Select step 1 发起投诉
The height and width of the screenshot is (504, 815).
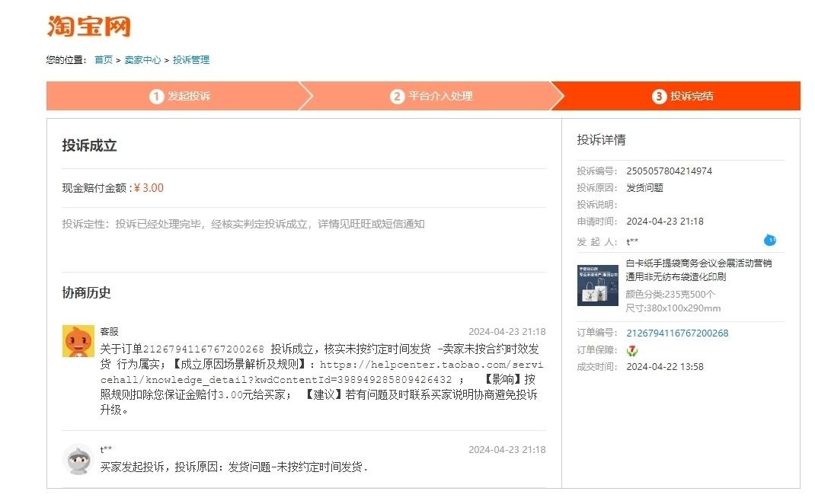click(x=179, y=96)
